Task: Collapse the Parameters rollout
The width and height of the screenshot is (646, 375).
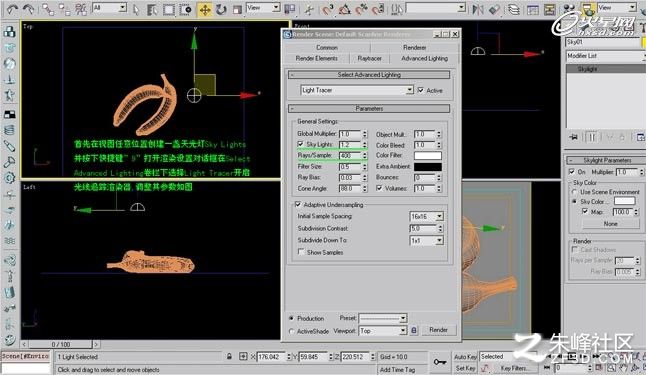Action: 369,108
